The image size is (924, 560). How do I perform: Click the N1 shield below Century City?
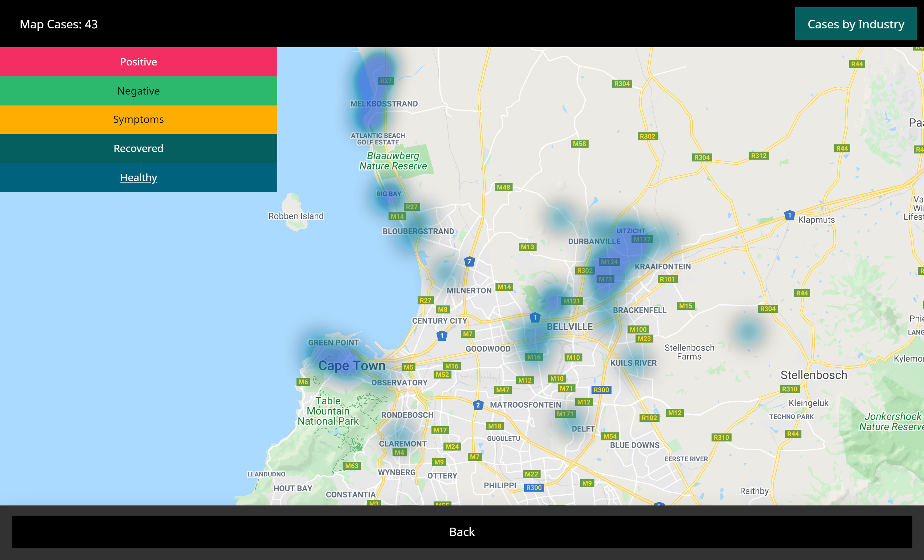(442, 336)
